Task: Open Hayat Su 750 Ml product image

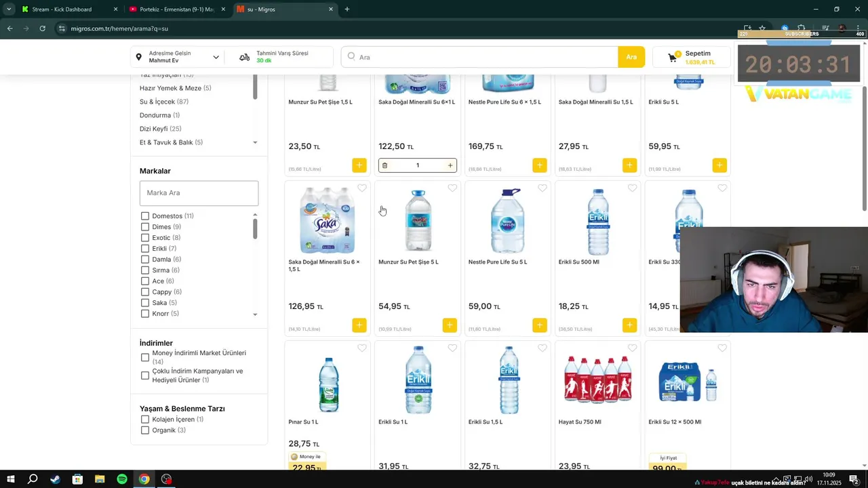Action: [x=598, y=380]
